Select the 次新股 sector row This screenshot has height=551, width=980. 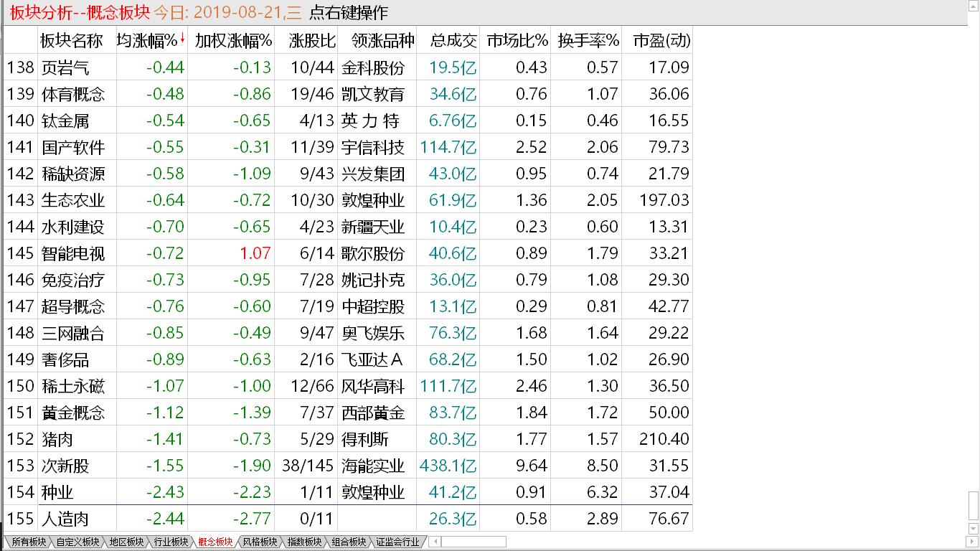(x=348, y=466)
